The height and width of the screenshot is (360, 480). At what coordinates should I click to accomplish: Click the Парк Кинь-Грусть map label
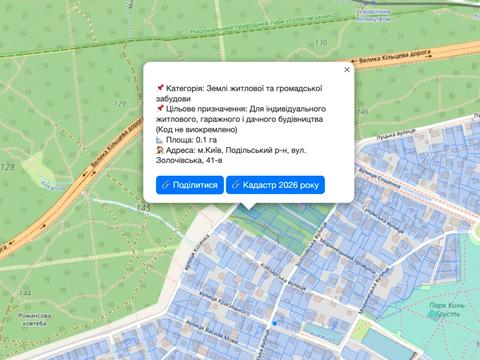(x=446, y=310)
